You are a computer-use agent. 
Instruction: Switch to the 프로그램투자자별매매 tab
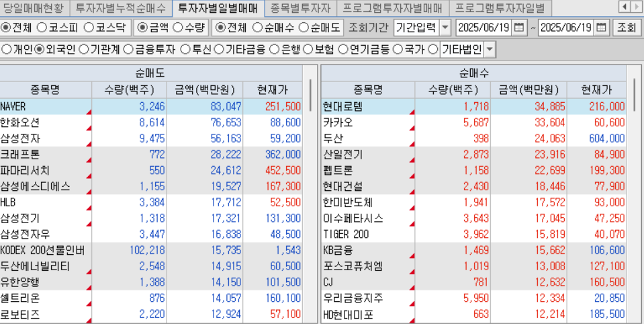tap(393, 7)
